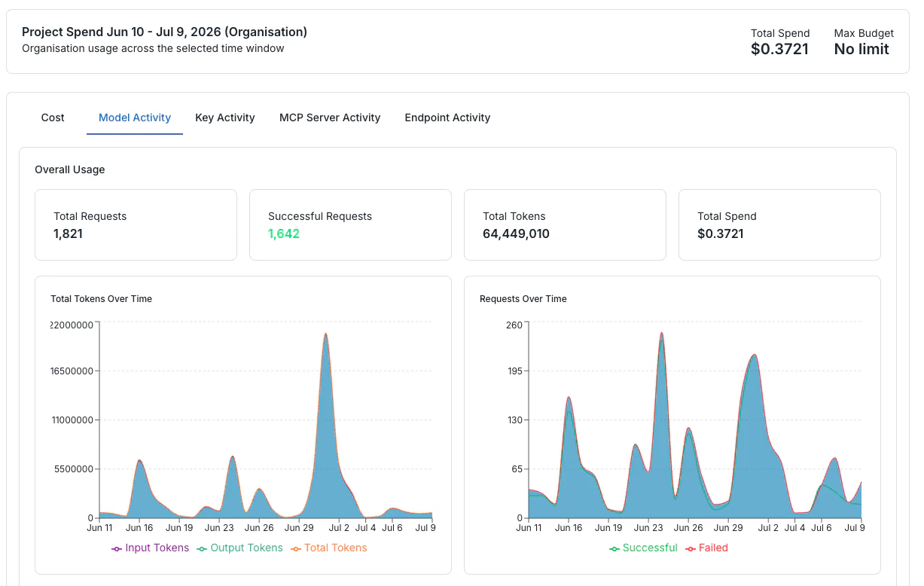The height and width of the screenshot is (586, 924).
Task: Click the Jul 2 token spike peak
Action: click(x=325, y=334)
